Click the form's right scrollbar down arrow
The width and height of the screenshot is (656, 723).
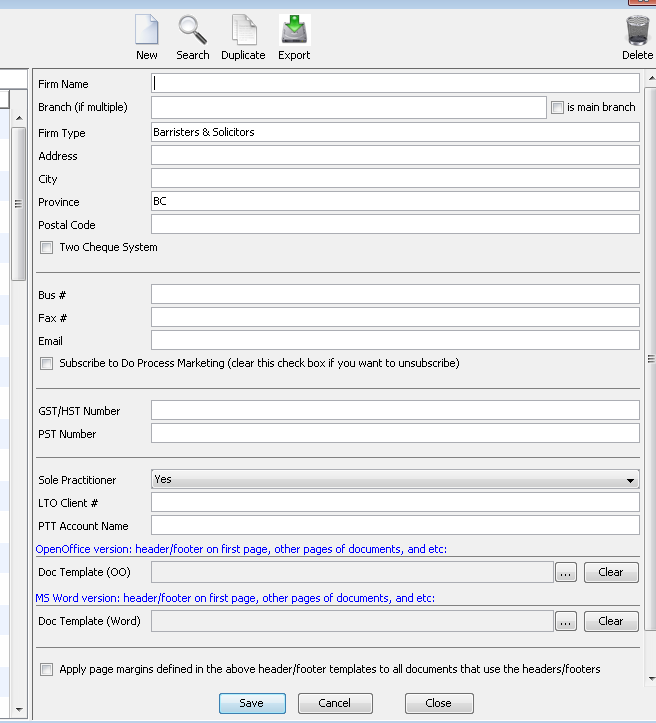(x=651, y=678)
